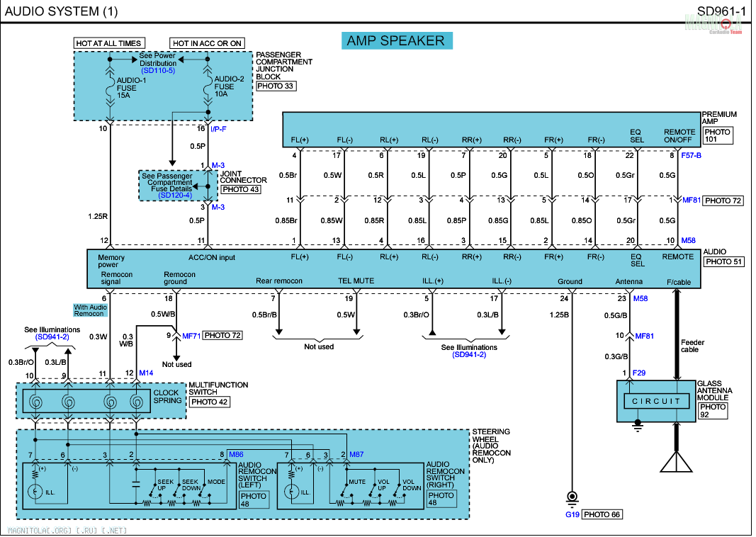Image resolution: width=756 pixels, height=537 pixels.
Task: Click the antenna triangle symbol
Action: [x=677, y=461]
